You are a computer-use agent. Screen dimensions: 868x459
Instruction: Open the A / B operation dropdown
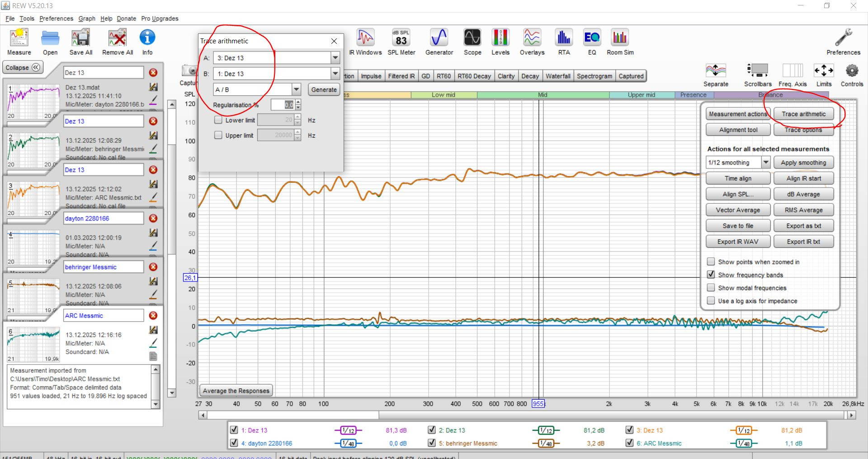click(296, 89)
